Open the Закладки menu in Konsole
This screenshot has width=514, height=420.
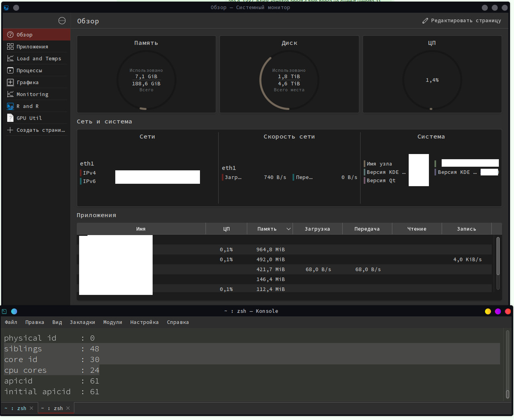tap(82, 322)
